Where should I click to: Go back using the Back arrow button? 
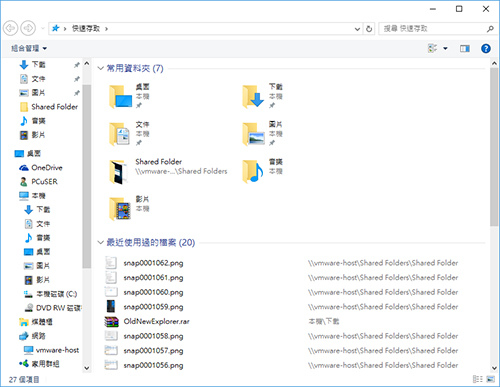point(10,28)
